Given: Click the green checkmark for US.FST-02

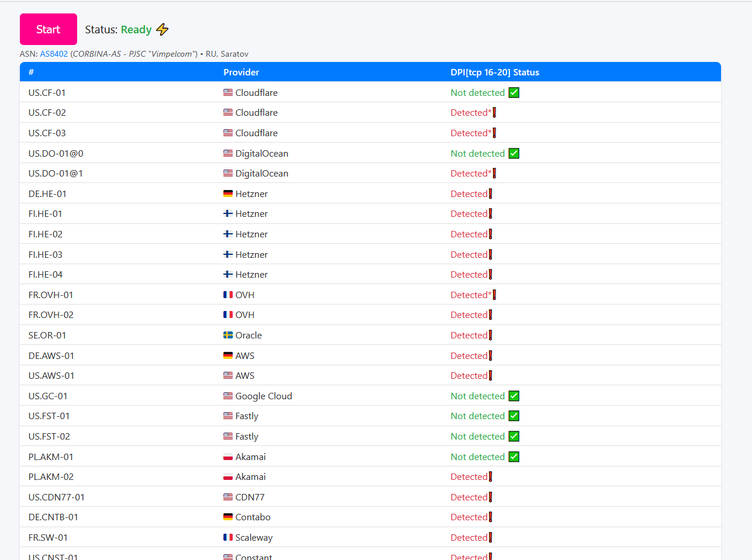Looking at the screenshot, I should pos(514,436).
